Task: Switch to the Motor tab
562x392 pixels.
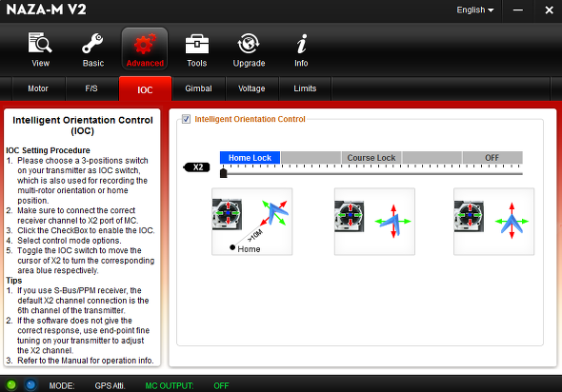Action: pyautogui.click(x=38, y=88)
